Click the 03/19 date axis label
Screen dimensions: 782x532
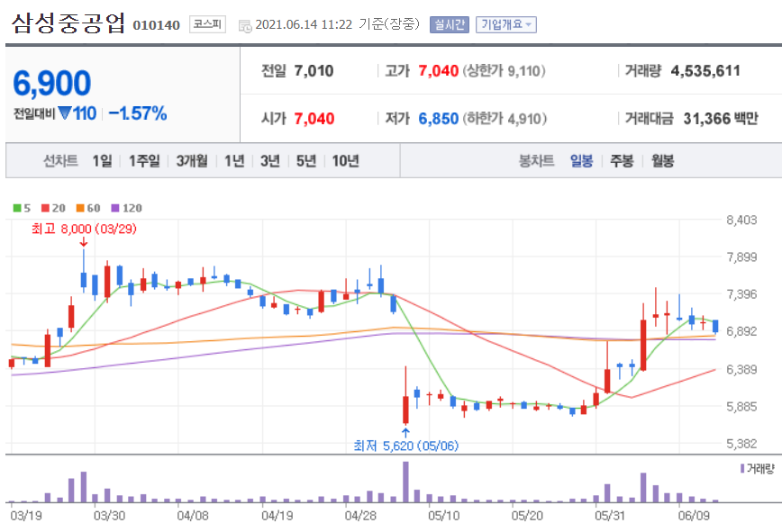tap(26, 516)
